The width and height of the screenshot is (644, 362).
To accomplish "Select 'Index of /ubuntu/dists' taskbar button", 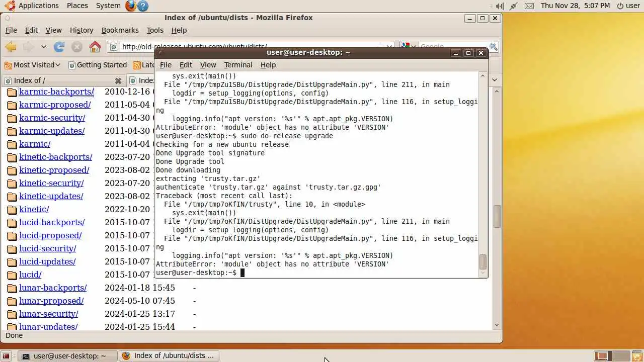I will tap(170, 356).
